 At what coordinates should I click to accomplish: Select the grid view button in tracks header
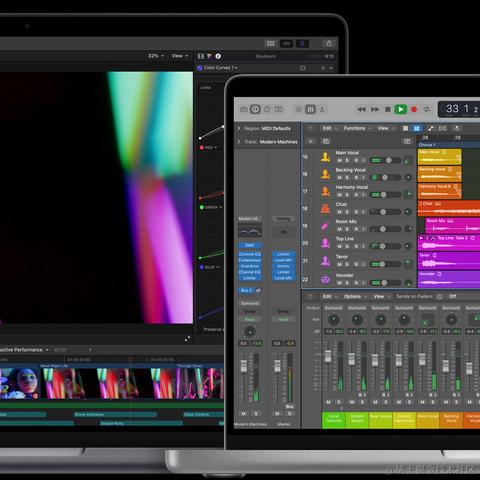405,128
